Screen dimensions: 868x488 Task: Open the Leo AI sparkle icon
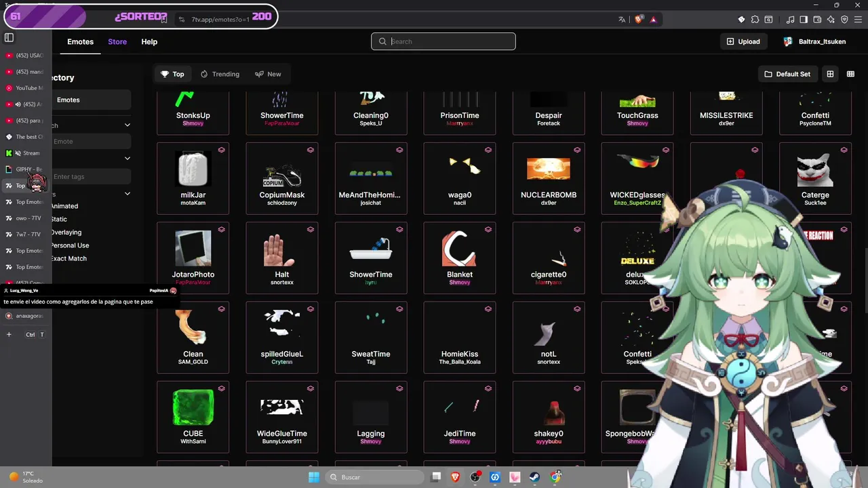(x=831, y=20)
